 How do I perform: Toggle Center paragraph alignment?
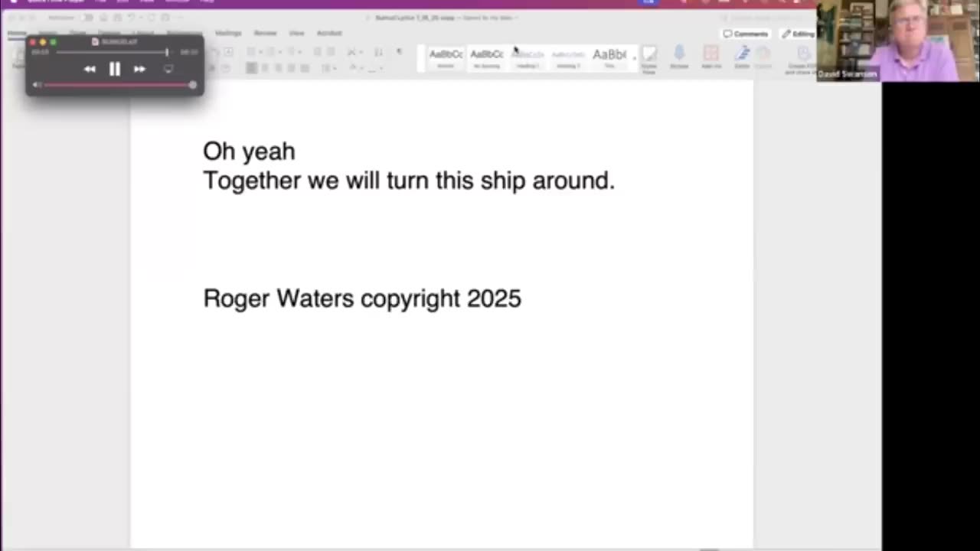tap(264, 68)
